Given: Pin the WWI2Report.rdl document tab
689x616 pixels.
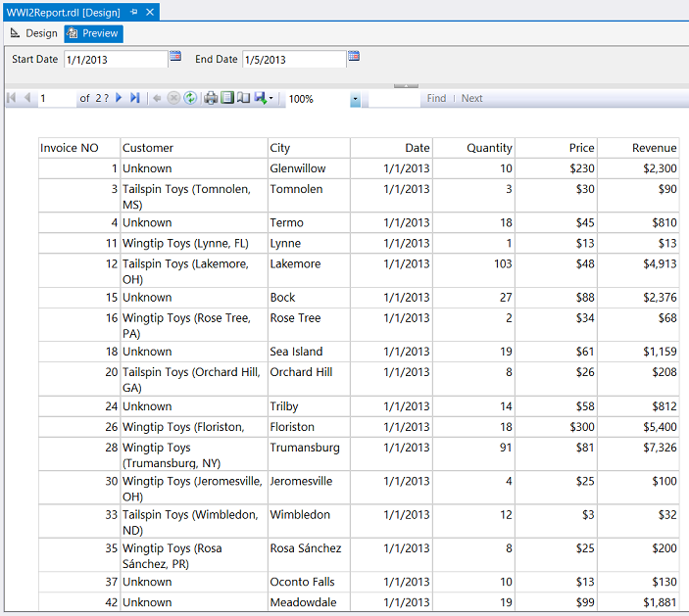Looking at the screenshot, I should [x=133, y=12].
